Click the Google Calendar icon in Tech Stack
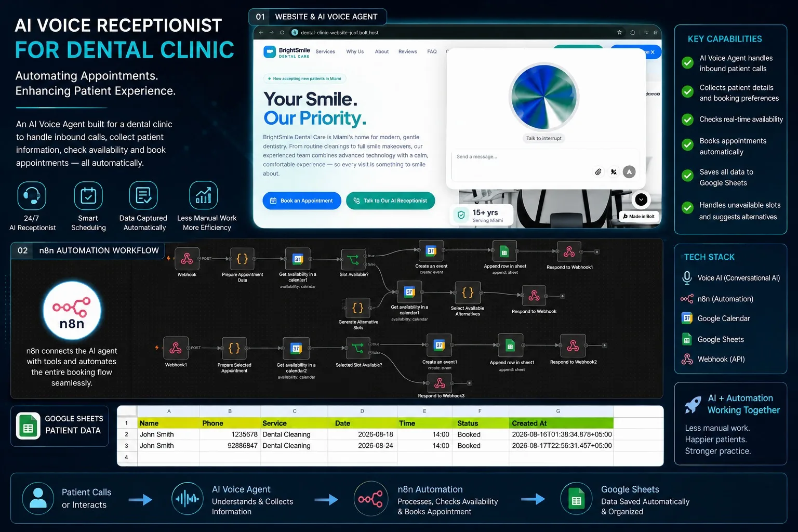This screenshot has height=532, width=798. (687, 318)
